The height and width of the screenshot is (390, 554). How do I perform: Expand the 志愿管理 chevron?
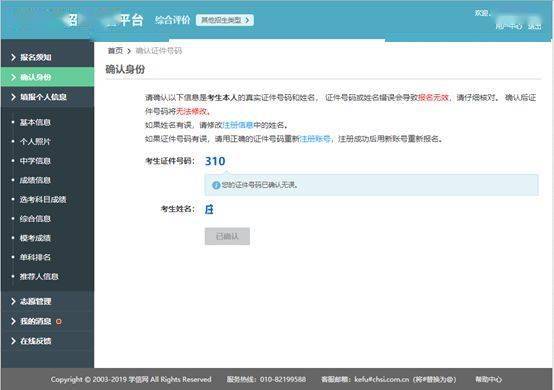point(13,301)
